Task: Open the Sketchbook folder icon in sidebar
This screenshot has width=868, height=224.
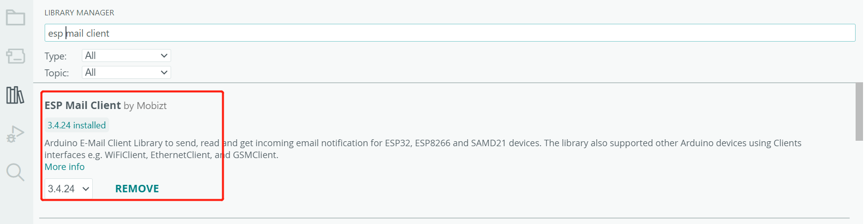Action: [15, 18]
